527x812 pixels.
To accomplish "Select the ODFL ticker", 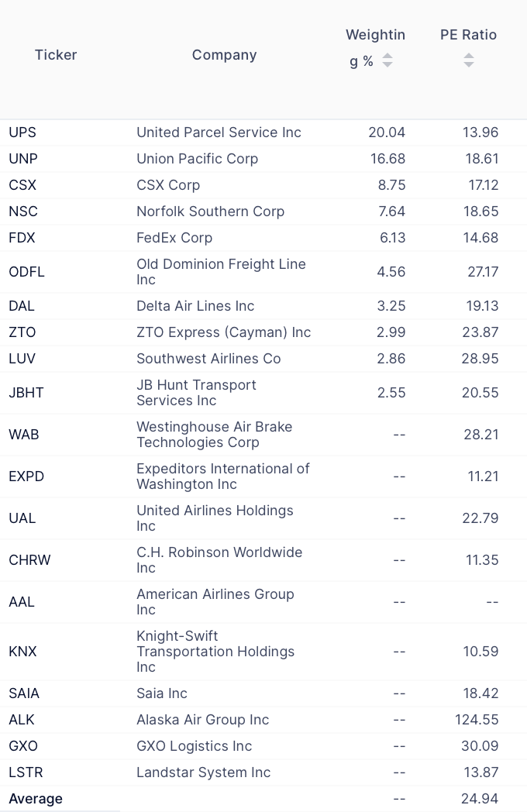I will tap(26, 272).
